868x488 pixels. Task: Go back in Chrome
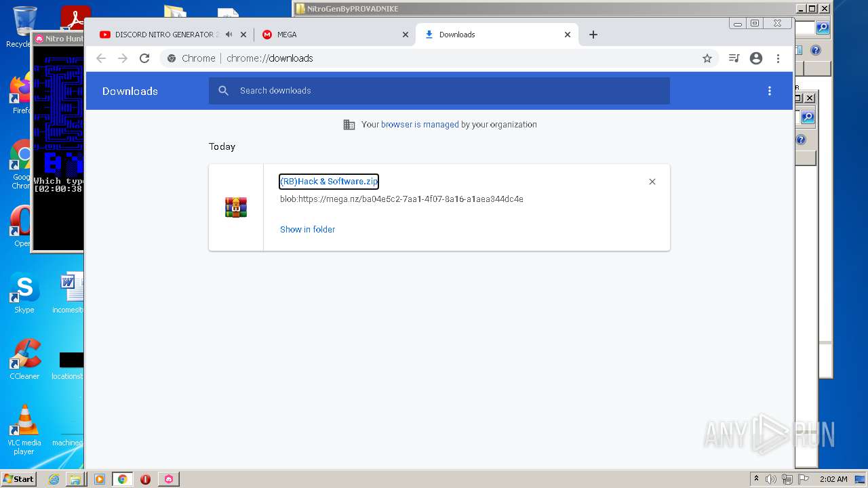[x=101, y=58]
